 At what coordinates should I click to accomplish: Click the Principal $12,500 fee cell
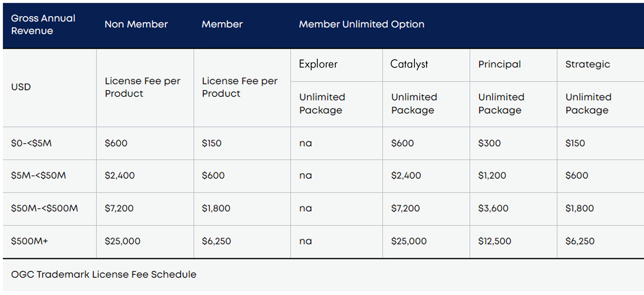click(495, 241)
